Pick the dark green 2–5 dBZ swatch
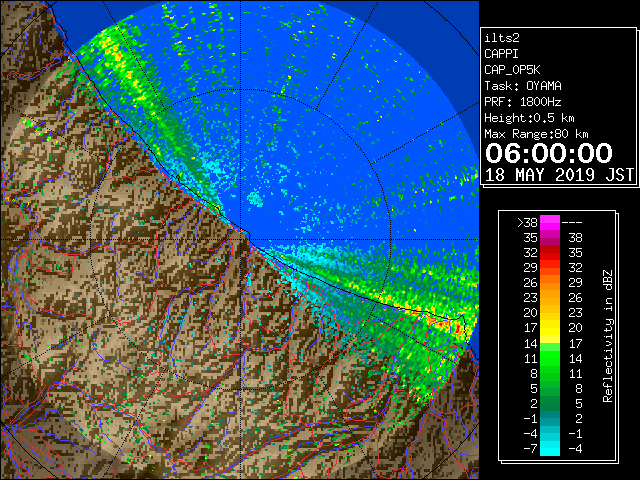Viewport: 640px width, 480px height. (550, 404)
